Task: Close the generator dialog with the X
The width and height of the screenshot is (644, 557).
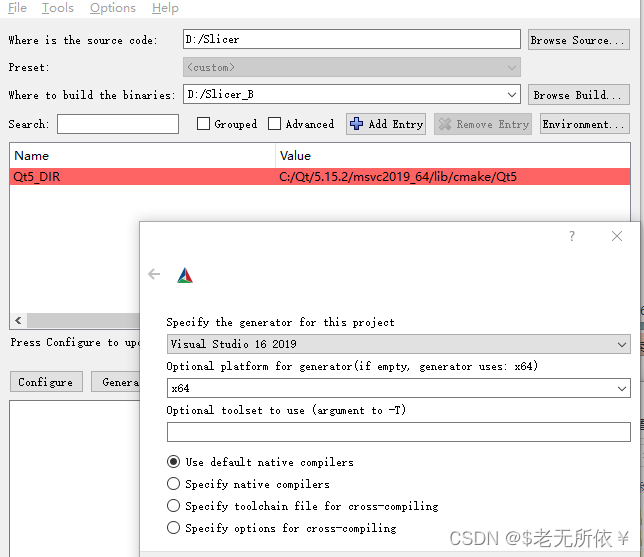Action: (x=616, y=236)
